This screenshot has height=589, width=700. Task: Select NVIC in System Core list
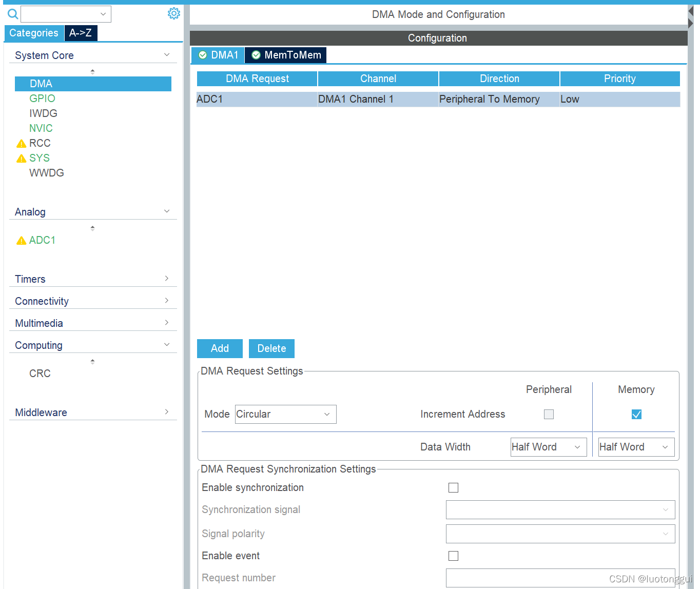[41, 128]
